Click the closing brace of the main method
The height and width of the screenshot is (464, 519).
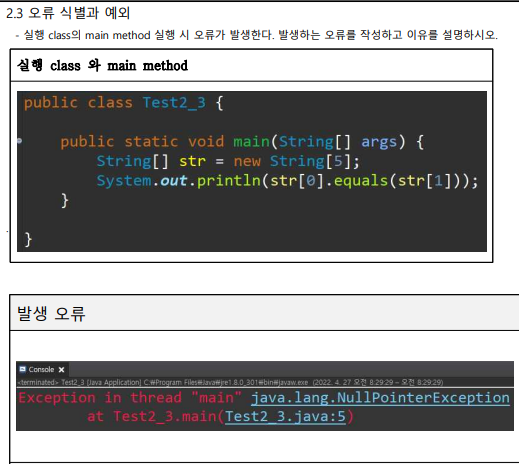[65, 201]
